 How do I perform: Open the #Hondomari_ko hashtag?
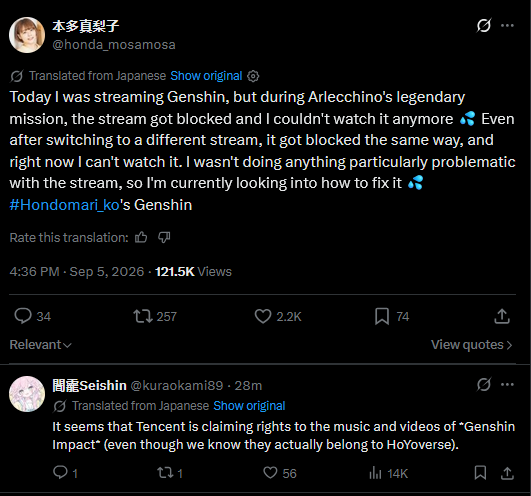[64, 205]
